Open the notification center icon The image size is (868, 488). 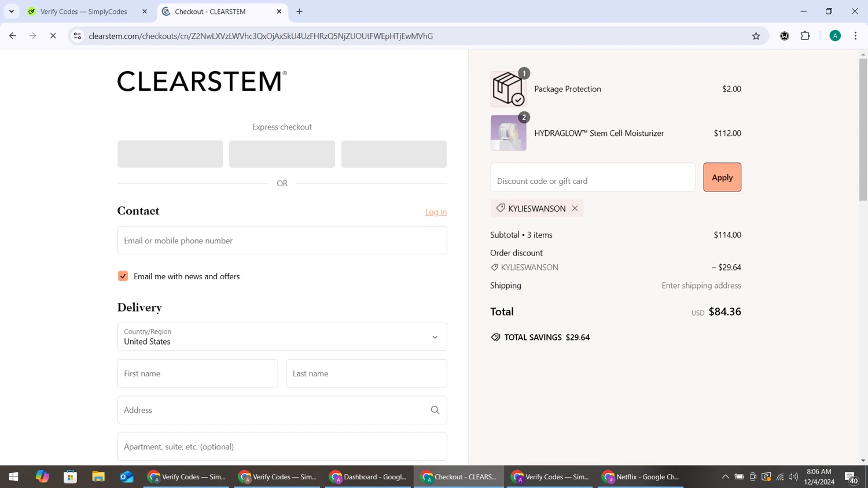(851, 477)
